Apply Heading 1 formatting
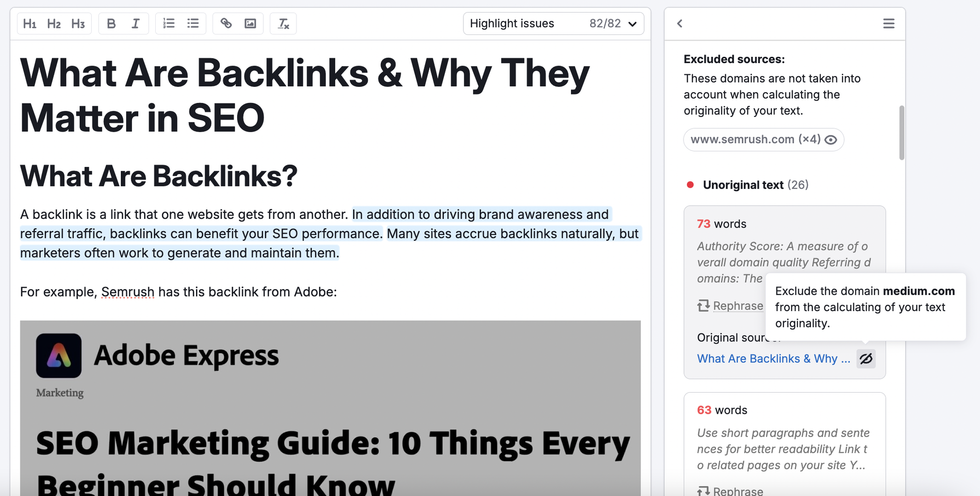The height and width of the screenshot is (496, 980). click(x=30, y=23)
